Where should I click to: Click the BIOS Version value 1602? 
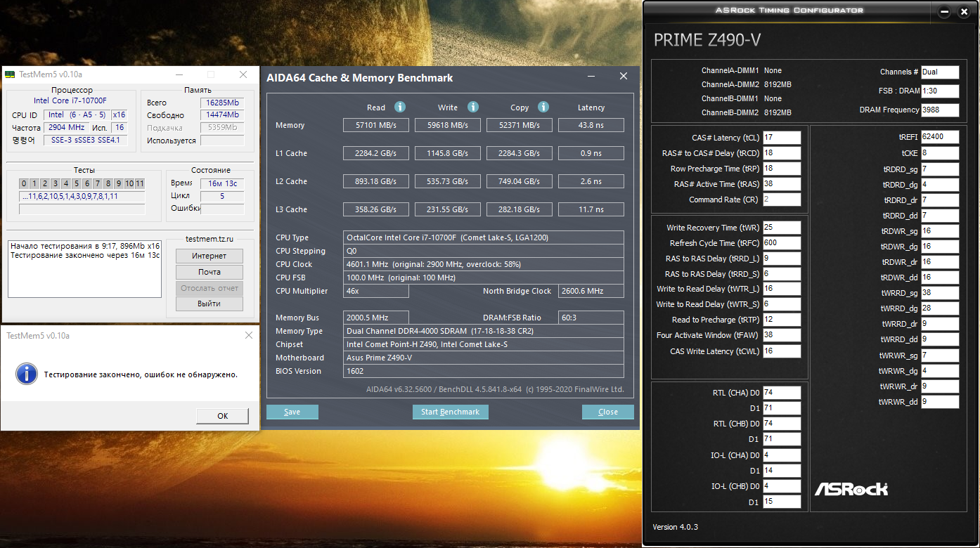click(x=484, y=371)
